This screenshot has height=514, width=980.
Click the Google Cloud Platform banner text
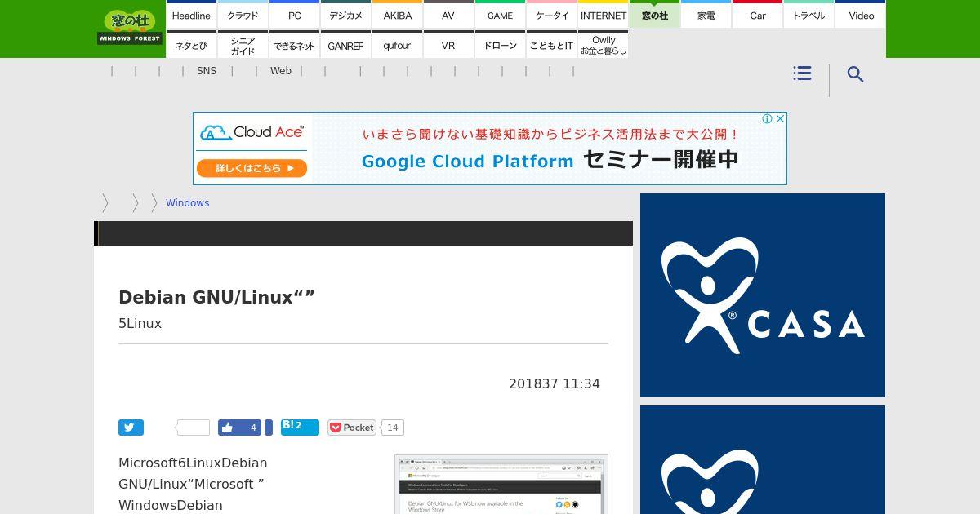click(467, 162)
